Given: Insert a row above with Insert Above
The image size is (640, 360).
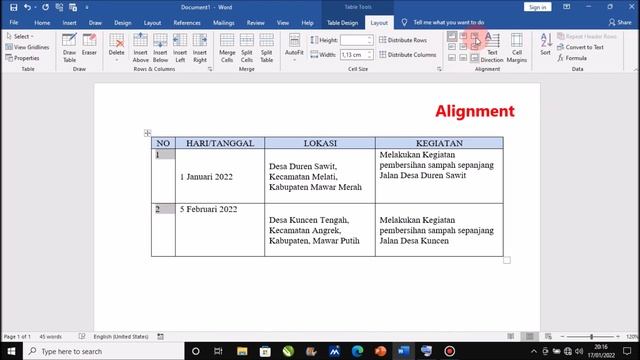Looking at the screenshot, I should pos(140,48).
